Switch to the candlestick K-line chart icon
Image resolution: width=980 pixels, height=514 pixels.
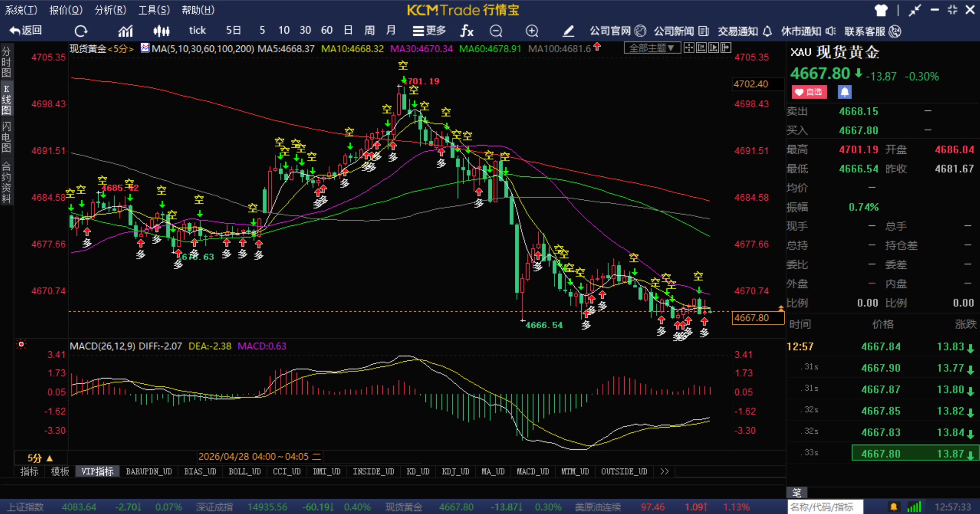[x=162, y=31]
